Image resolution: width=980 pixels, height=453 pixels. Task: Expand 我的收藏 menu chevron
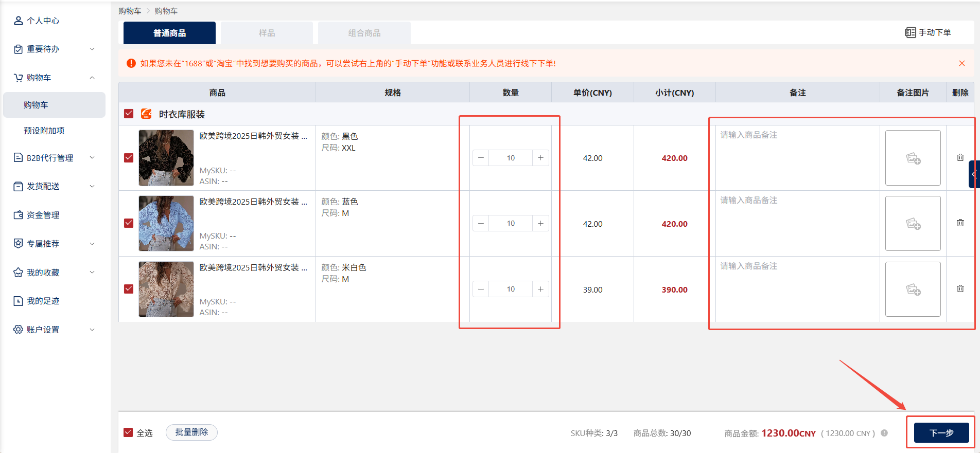click(x=92, y=272)
